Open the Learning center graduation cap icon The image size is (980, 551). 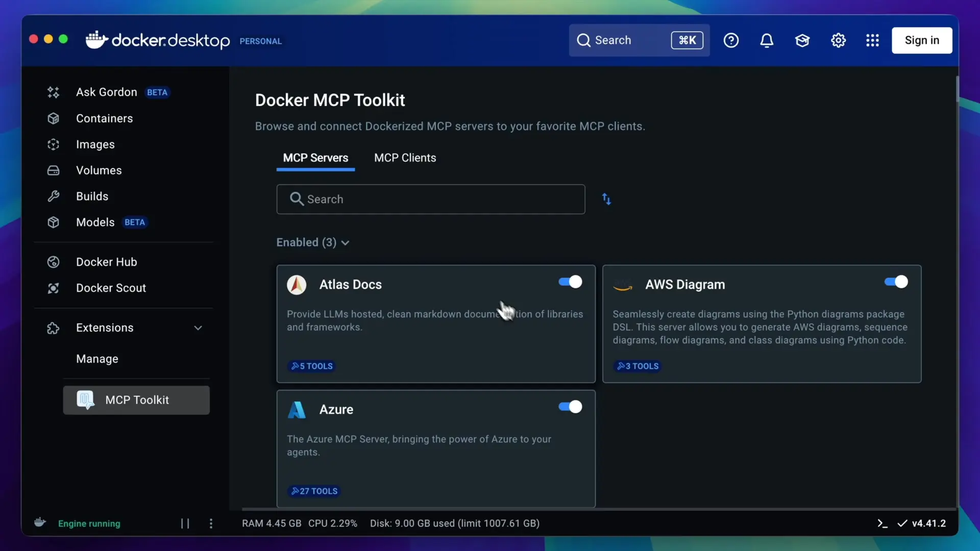(802, 40)
